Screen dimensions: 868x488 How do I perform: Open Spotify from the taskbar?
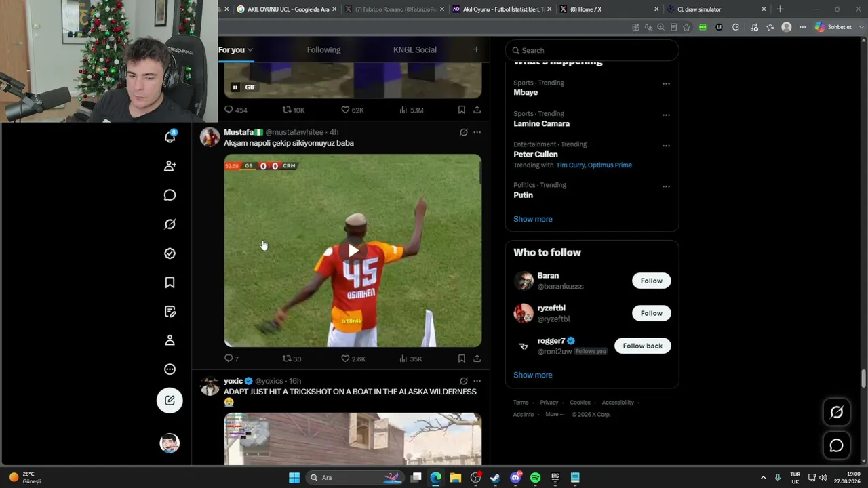click(535, 478)
